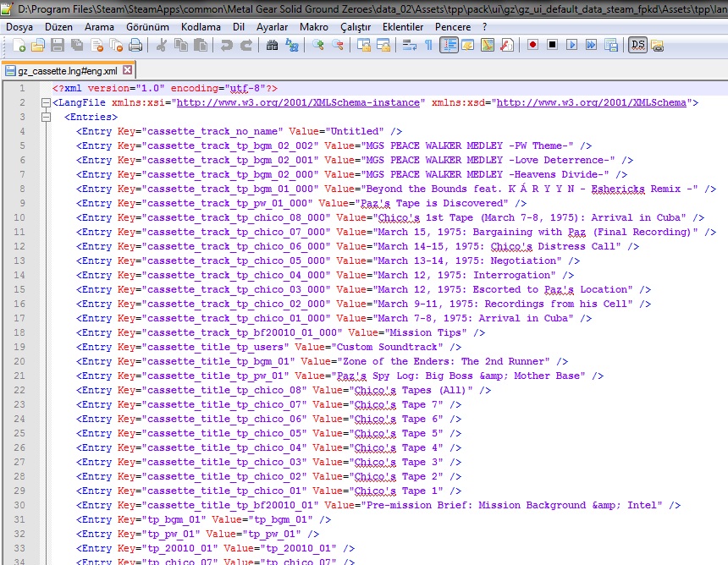Cut selection with scissors icon

[161, 45]
